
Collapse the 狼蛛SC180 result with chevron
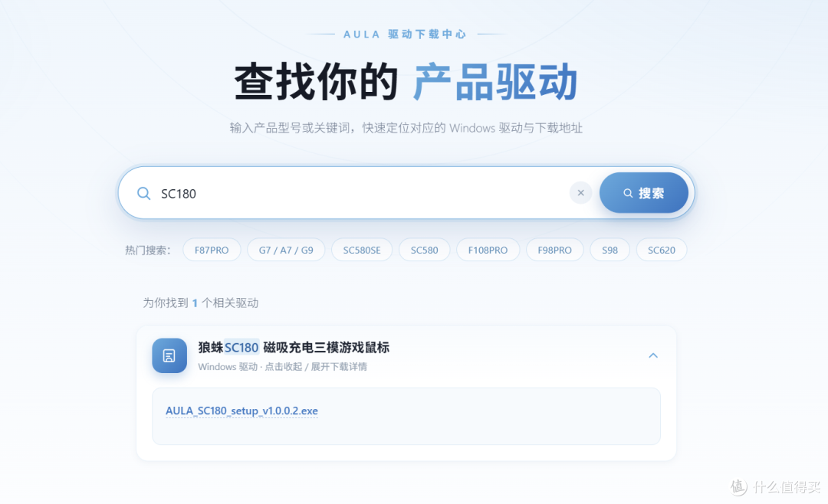(x=653, y=355)
